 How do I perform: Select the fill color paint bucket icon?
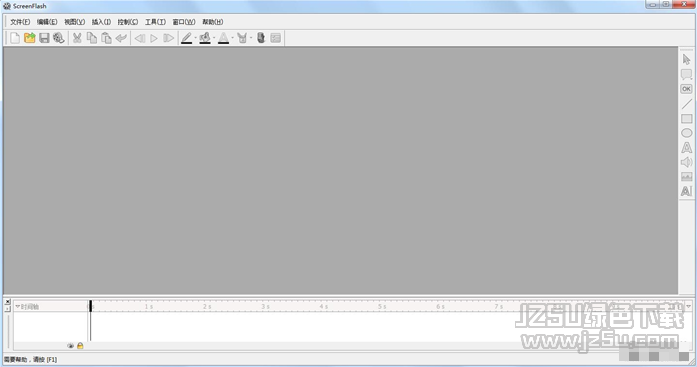pyautogui.click(x=204, y=38)
